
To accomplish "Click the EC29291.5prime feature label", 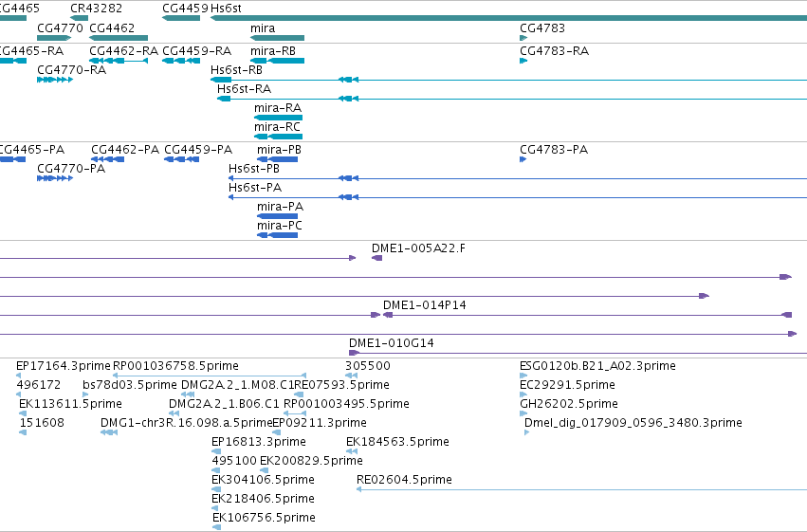I will click(567, 385).
